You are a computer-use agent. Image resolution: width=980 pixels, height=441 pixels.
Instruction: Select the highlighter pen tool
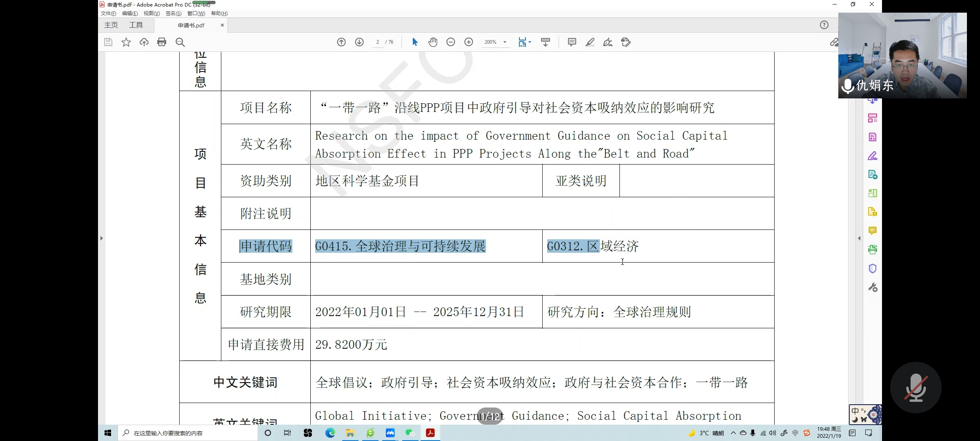590,42
